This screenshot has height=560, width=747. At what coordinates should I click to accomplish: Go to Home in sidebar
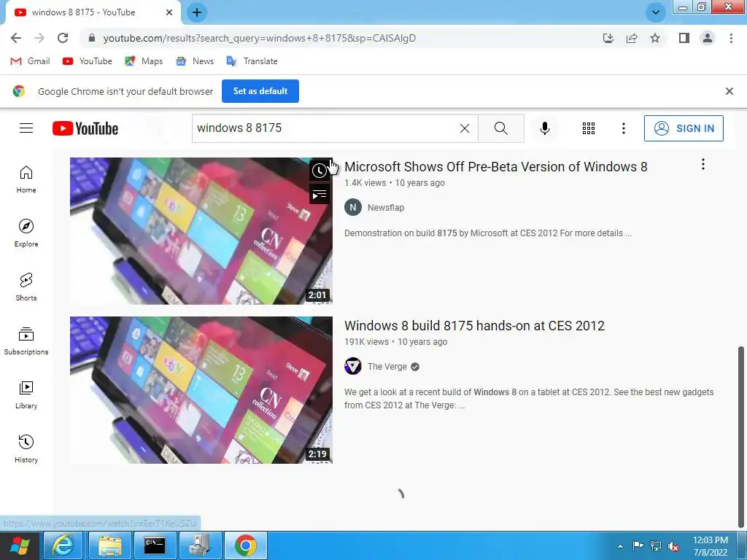click(x=26, y=179)
